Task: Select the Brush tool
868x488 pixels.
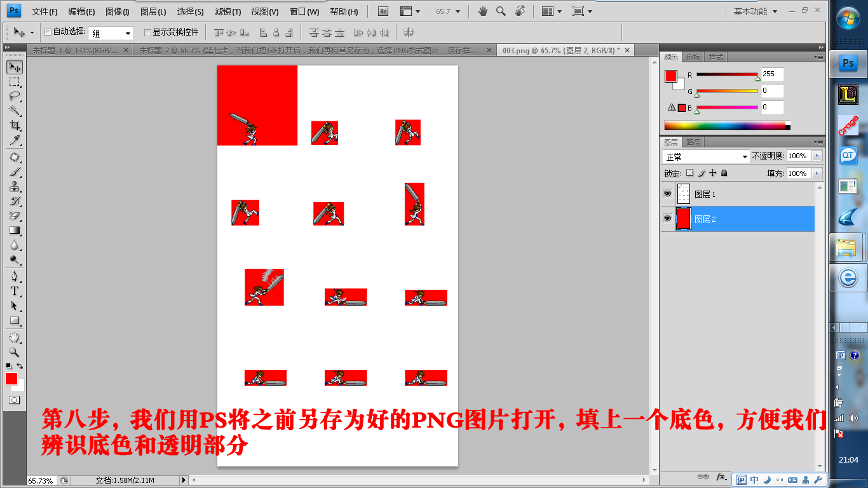Action: (14, 172)
